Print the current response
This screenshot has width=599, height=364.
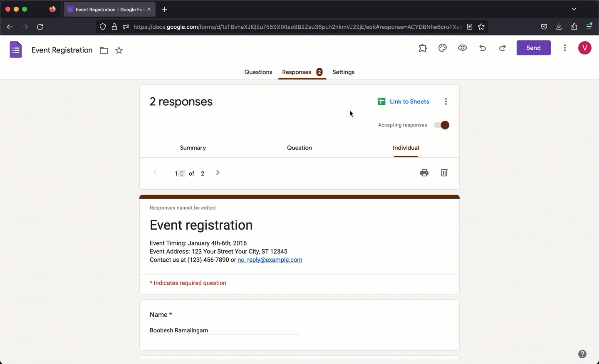click(424, 173)
